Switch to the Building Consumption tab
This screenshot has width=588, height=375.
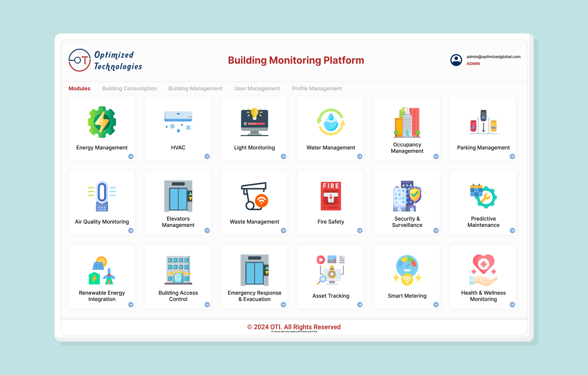[x=129, y=88]
